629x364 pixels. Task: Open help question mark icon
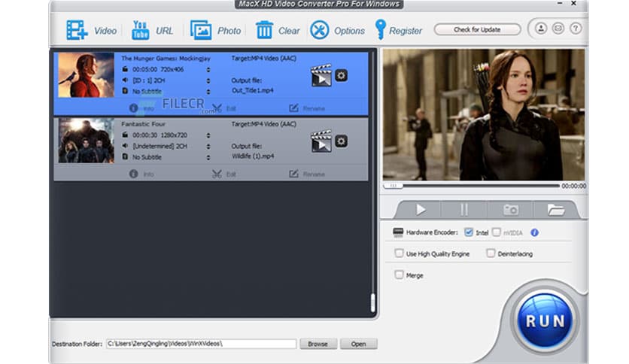[576, 29]
